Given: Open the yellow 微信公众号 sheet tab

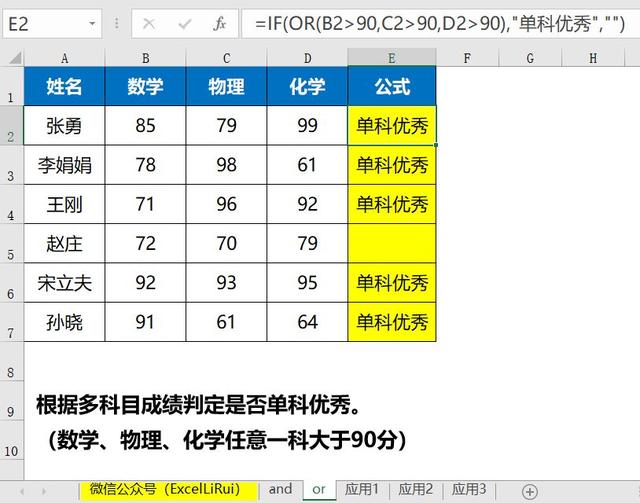Looking at the screenshot, I should tap(169, 490).
